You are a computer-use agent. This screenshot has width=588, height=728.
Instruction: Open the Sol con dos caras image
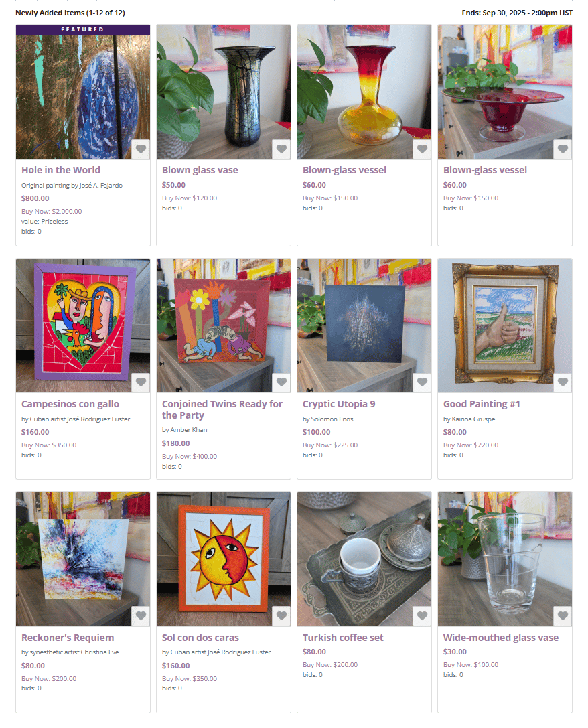point(224,559)
